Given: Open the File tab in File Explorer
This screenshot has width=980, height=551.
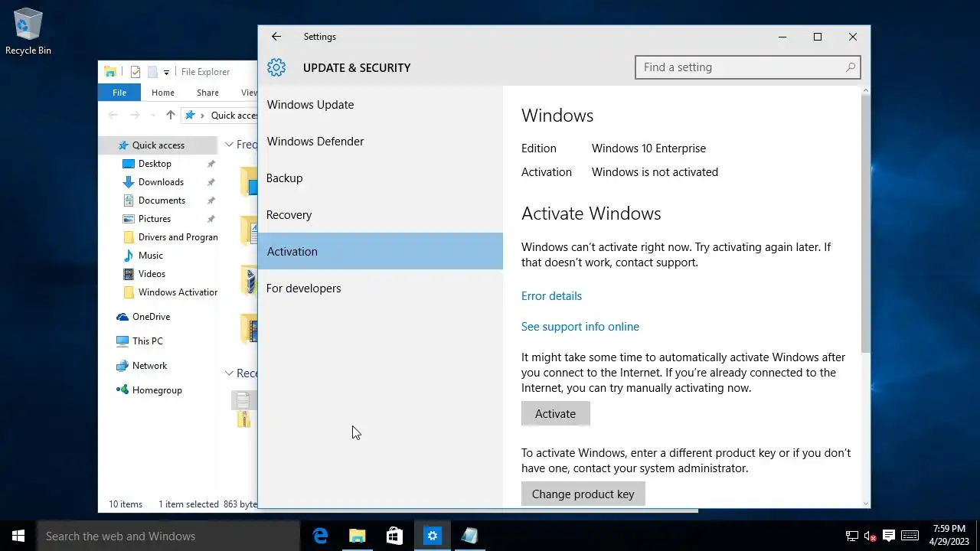Looking at the screenshot, I should pyautogui.click(x=119, y=93).
